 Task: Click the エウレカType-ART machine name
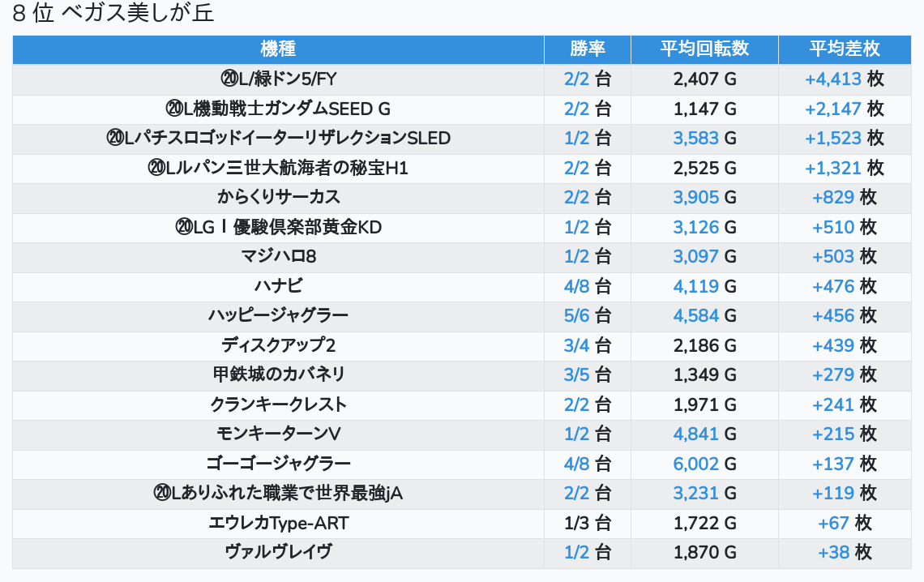tap(278, 523)
